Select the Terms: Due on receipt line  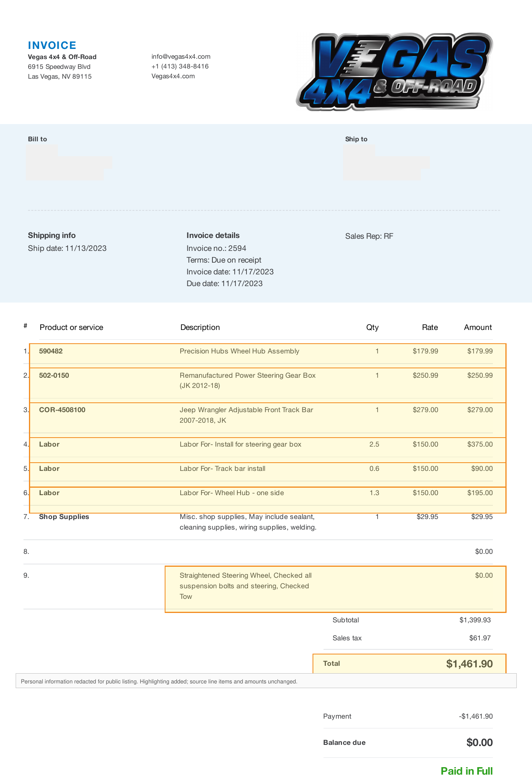pos(224,260)
